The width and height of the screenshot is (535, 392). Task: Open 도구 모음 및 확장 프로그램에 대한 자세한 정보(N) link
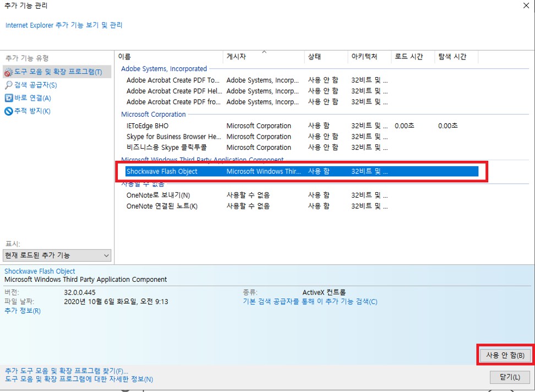click(x=79, y=379)
